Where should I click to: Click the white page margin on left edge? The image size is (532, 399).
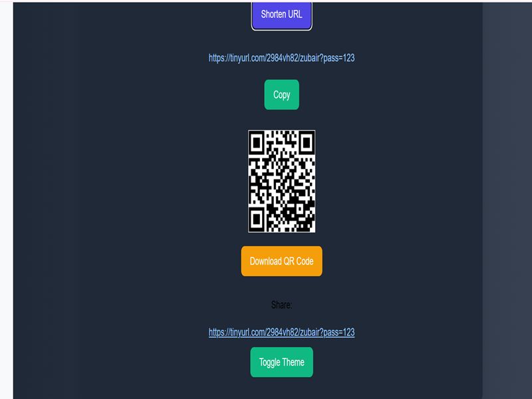(x=7, y=200)
